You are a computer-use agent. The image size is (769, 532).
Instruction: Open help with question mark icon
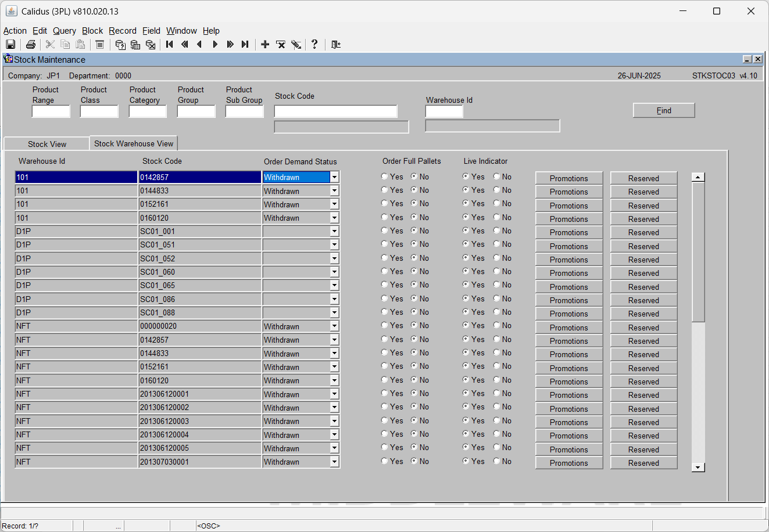[x=314, y=45]
